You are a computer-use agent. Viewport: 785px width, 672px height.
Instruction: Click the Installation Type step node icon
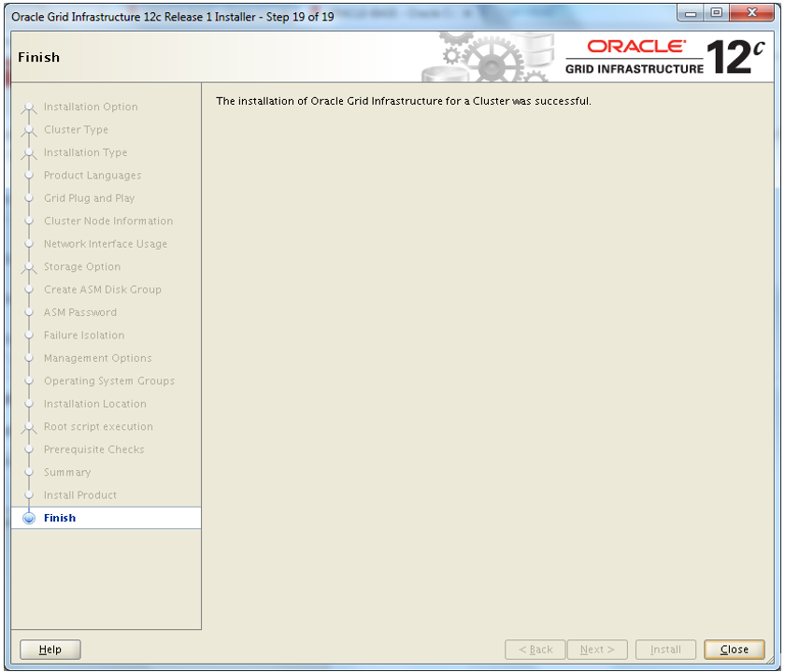tap(29, 152)
